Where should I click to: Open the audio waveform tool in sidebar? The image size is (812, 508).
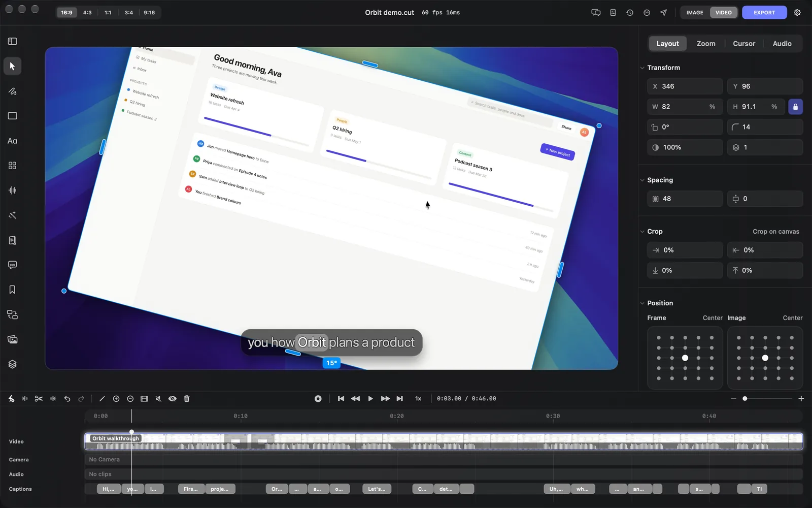[12, 190]
